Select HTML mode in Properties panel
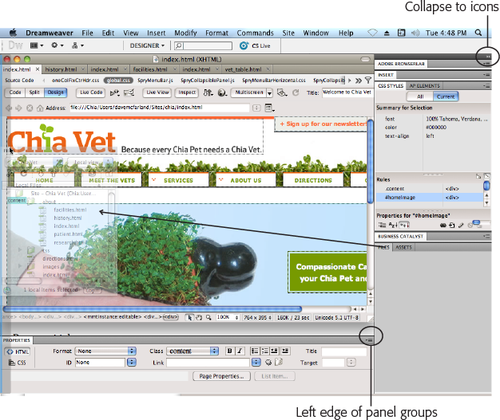The height and width of the screenshot is (420, 500). point(17,352)
